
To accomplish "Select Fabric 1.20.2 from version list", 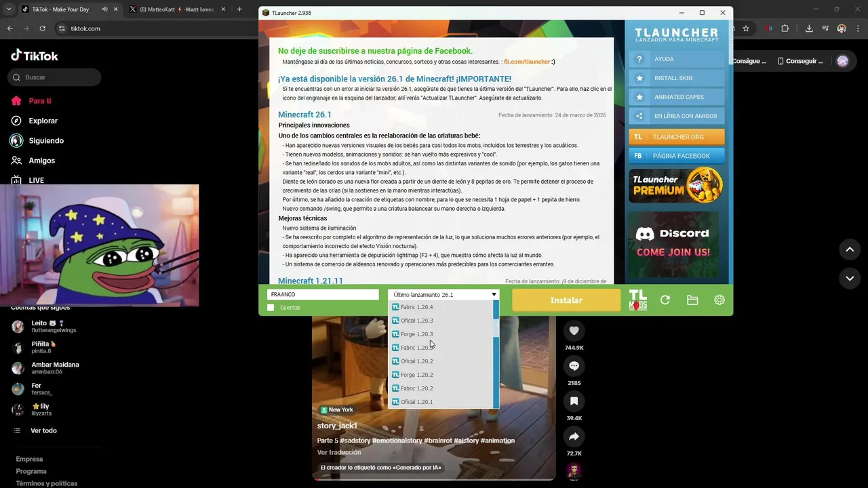I will pyautogui.click(x=441, y=388).
